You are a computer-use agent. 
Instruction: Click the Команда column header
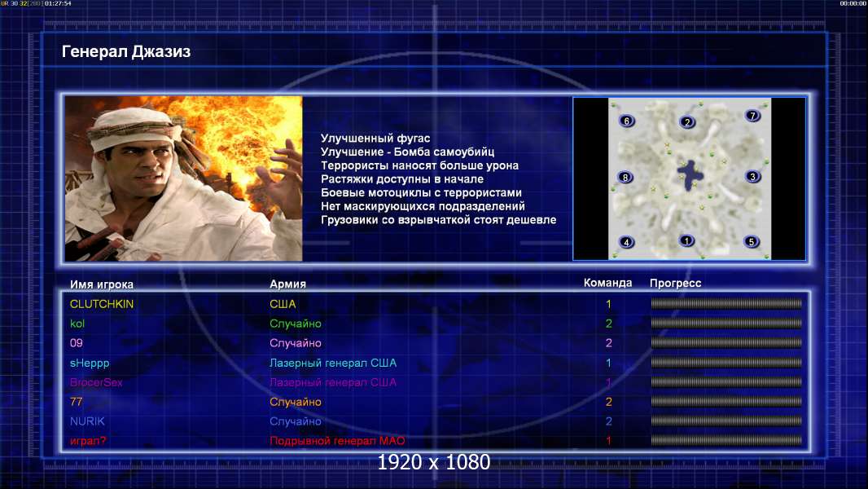tap(607, 283)
